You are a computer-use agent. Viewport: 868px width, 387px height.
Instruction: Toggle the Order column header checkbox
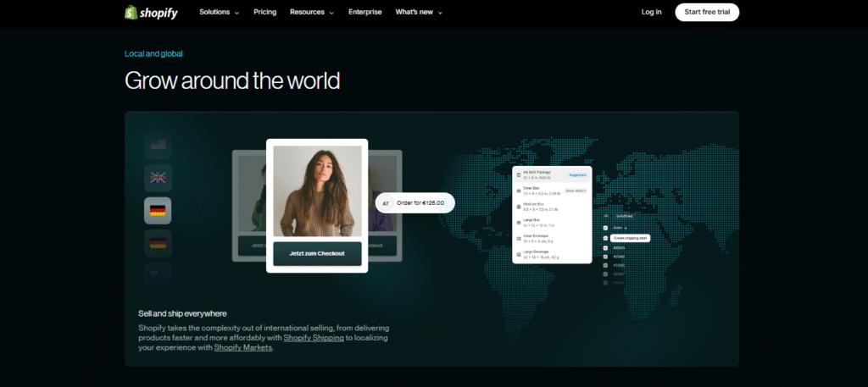click(x=605, y=228)
